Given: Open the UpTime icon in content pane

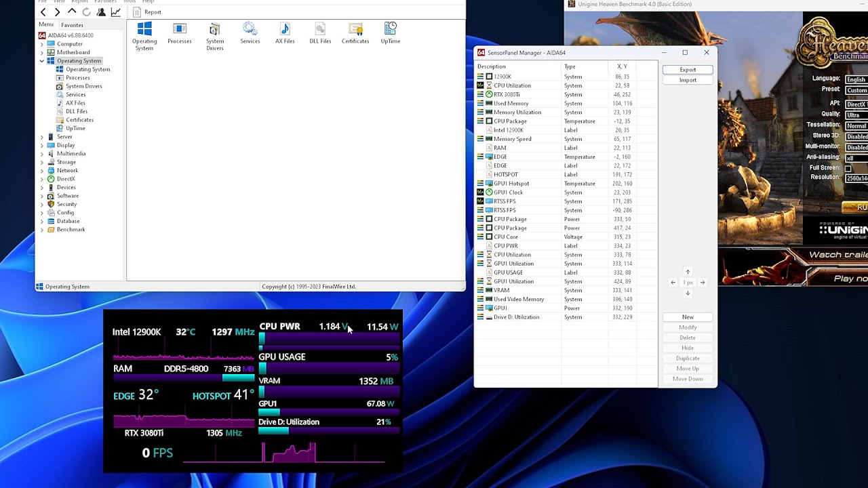Looking at the screenshot, I should [x=391, y=33].
